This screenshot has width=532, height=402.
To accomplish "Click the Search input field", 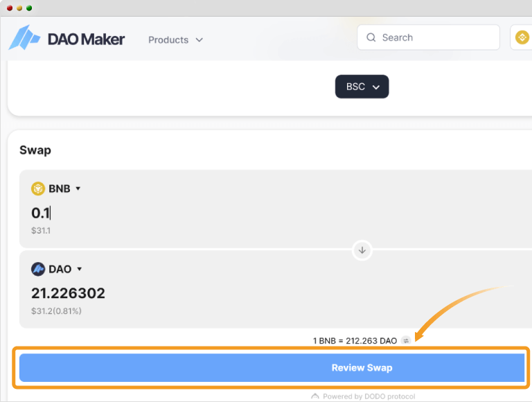I will coord(428,37).
